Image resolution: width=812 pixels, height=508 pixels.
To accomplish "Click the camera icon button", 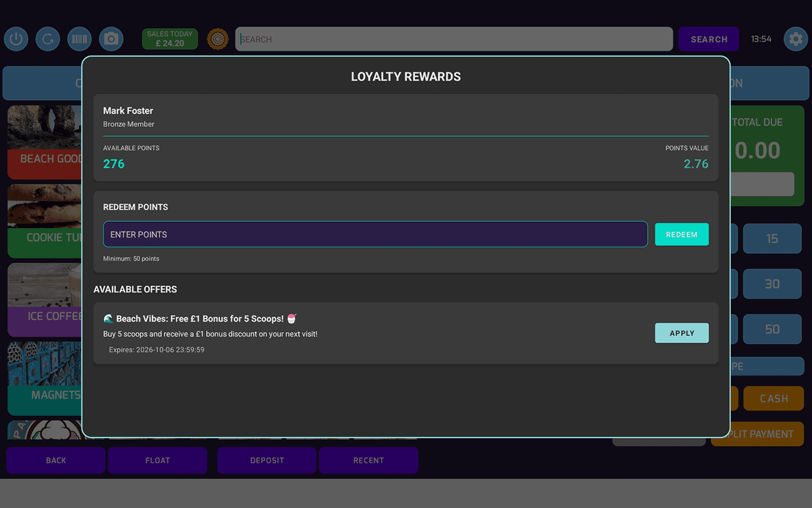I will click(111, 39).
